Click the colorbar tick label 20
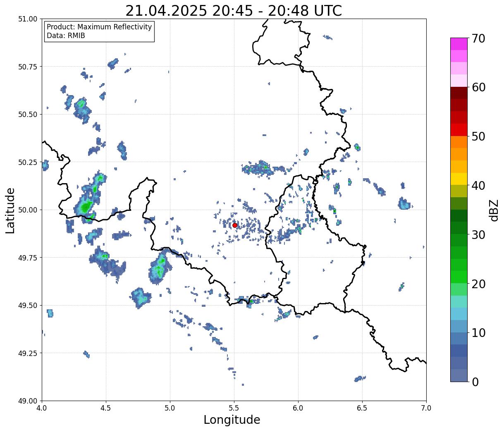The width and height of the screenshot is (504, 430). (x=479, y=284)
